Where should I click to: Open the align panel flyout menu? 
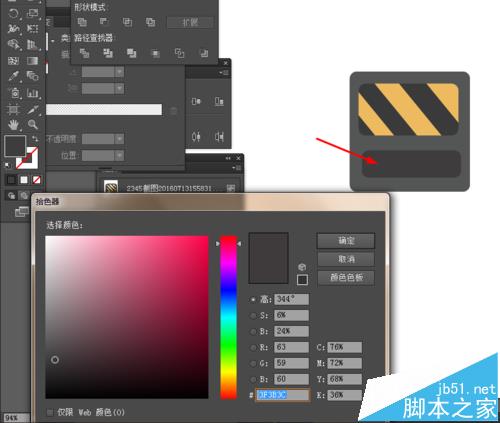(x=224, y=72)
